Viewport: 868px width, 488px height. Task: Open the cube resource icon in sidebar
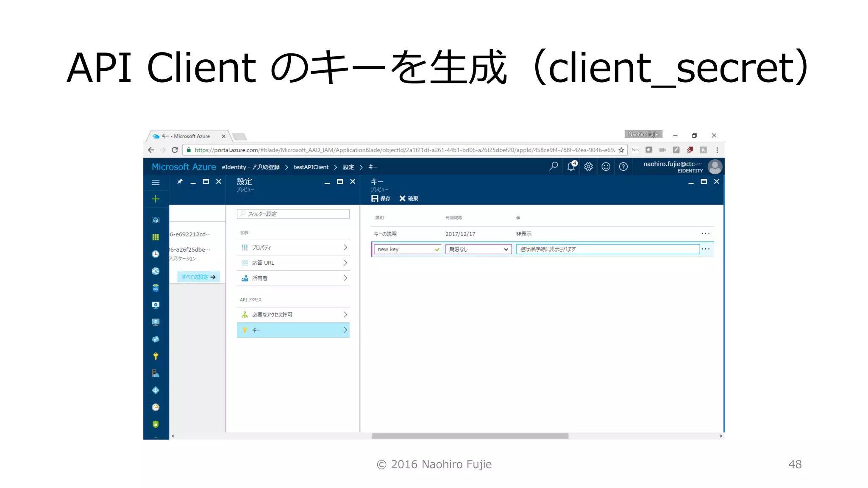point(156,220)
